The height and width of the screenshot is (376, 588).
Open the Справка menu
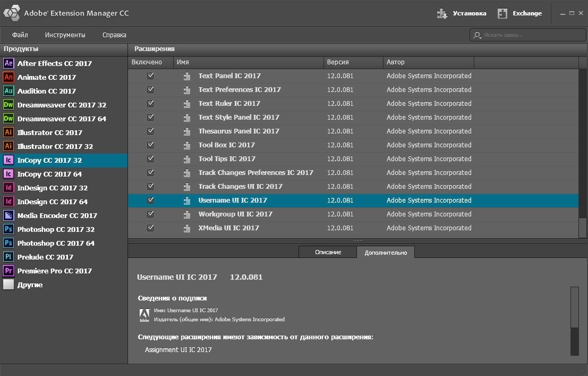coord(114,35)
